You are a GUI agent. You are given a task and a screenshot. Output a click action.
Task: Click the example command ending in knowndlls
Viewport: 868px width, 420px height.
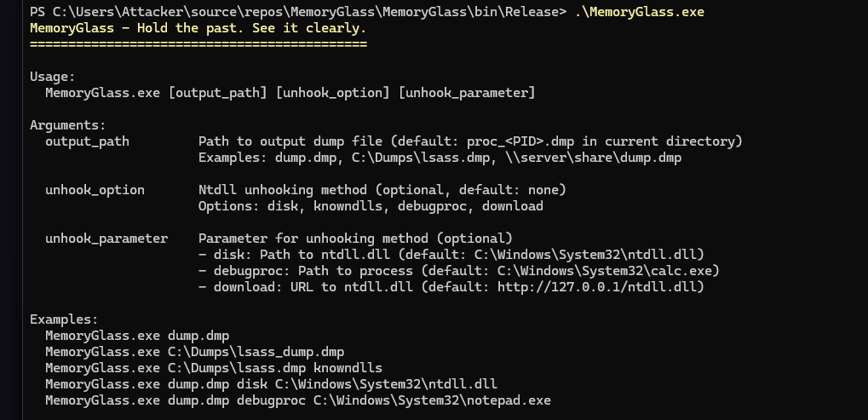coord(214,368)
